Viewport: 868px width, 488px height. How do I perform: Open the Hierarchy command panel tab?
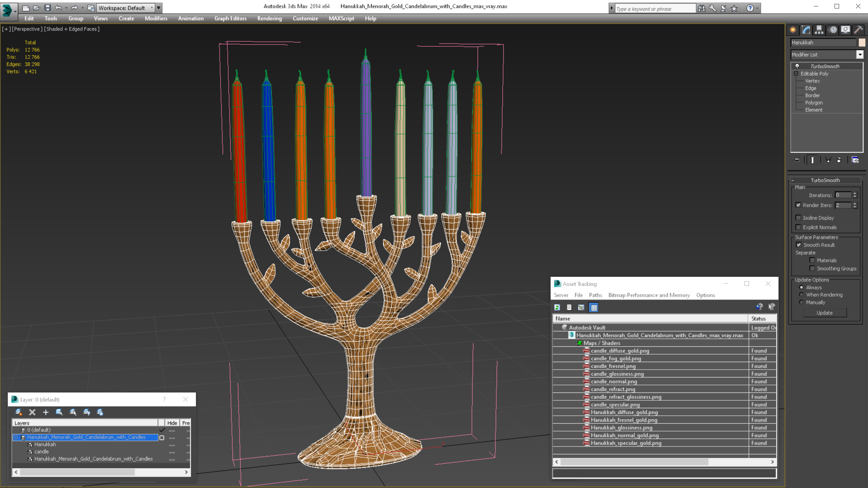[x=819, y=30]
